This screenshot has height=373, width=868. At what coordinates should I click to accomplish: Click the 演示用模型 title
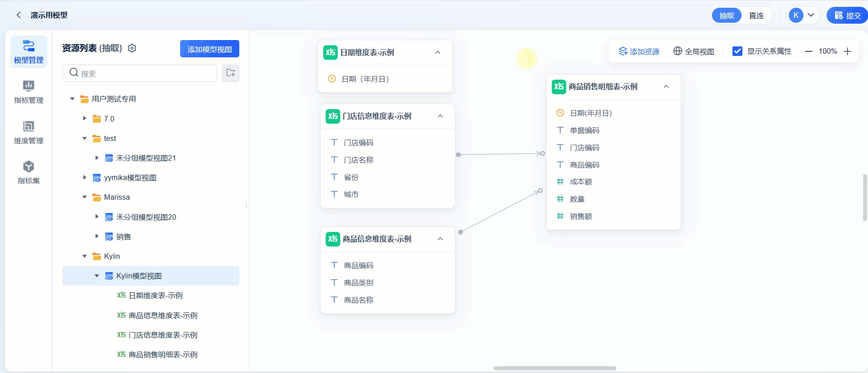(49, 15)
